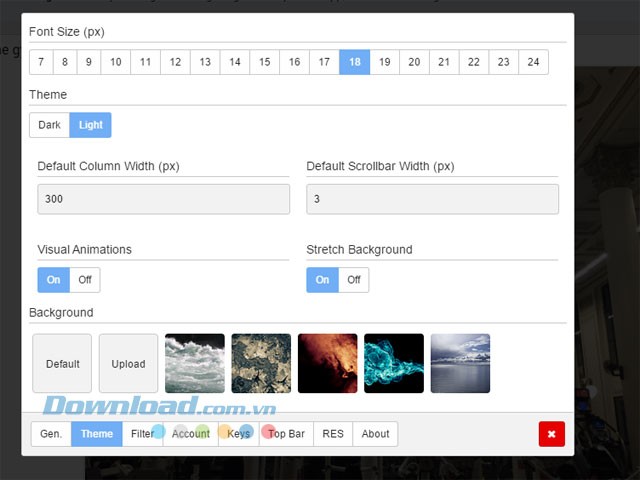The width and height of the screenshot is (640, 480).
Task: Click the Default Scrollbar Width field
Action: pyautogui.click(x=432, y=199)
